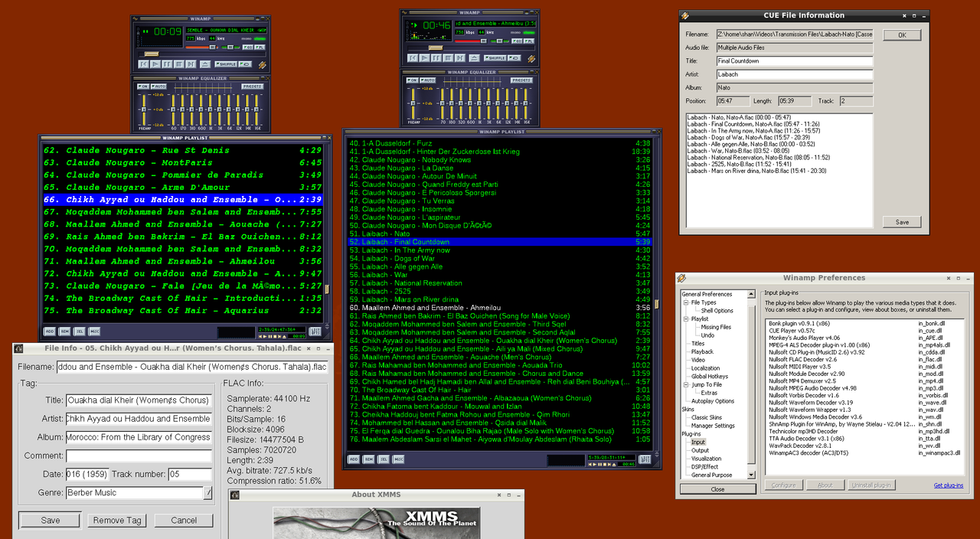The height and width of the screenshot is (539, 980).
Task: Click MISC in the playlist listing Rue St Denis
Action: 94,332
